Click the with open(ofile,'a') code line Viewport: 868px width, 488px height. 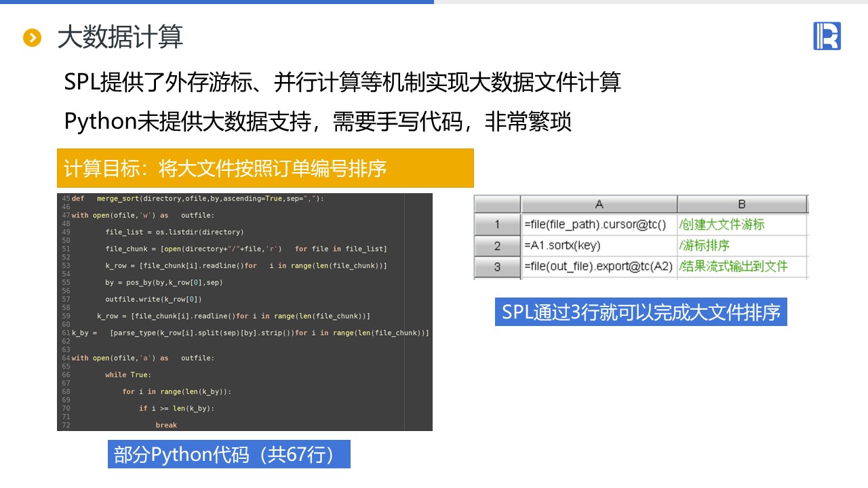tap(142, 358)
